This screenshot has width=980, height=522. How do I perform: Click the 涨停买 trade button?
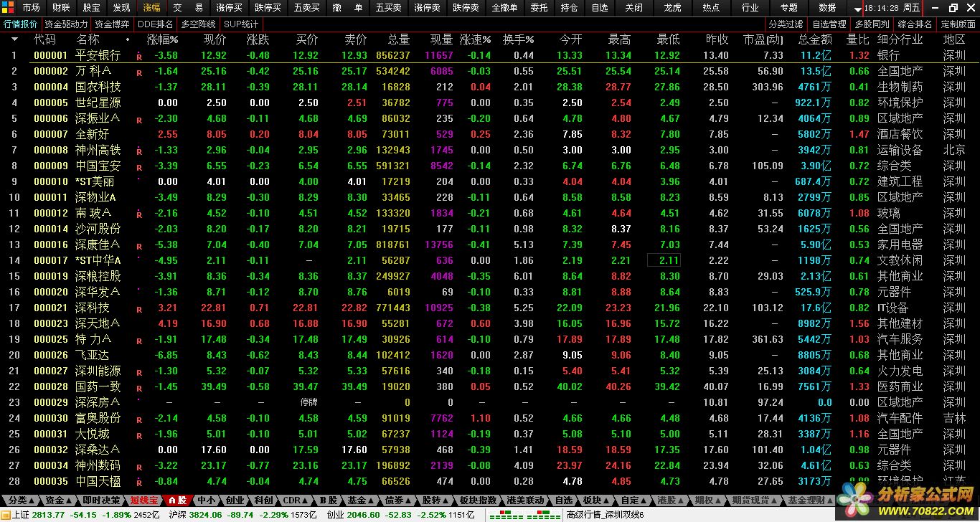[229, 8]
